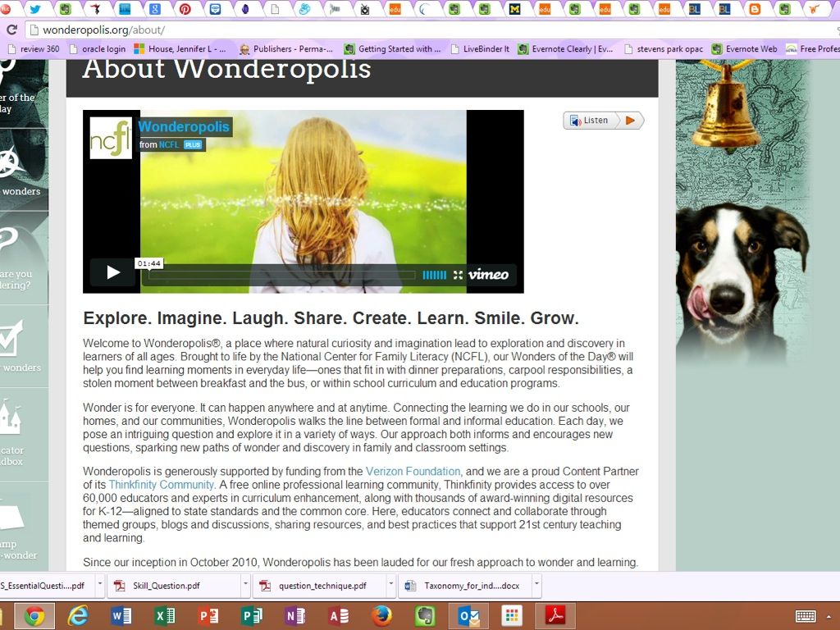Viewport: 840px width, 630px height.
Task: Expand the question_technique.pdf download options
Action: tap(391, 586)
